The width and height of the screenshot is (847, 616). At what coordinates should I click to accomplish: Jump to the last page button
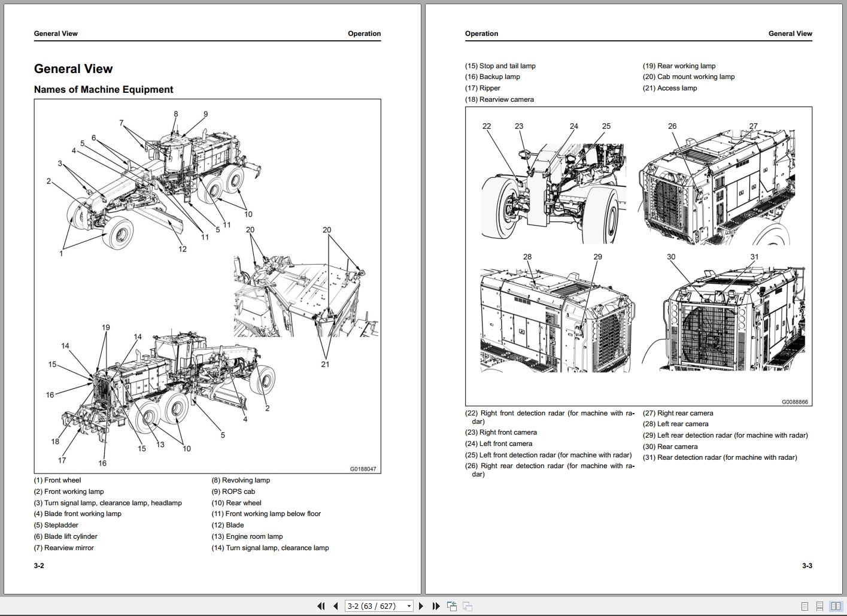[436, 606]
